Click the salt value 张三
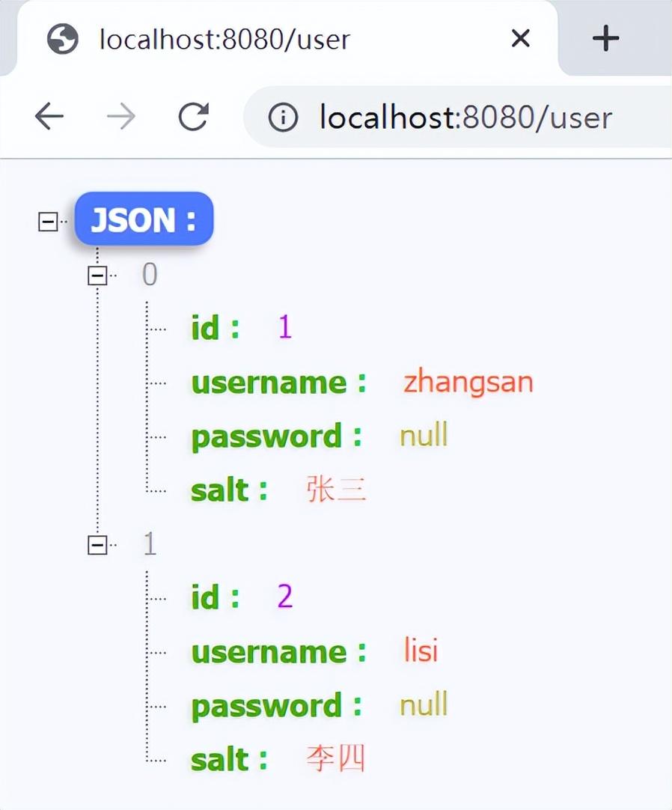The width and height of the screenshot is (672, 810). pyautogui.click(x=336, y=490)
